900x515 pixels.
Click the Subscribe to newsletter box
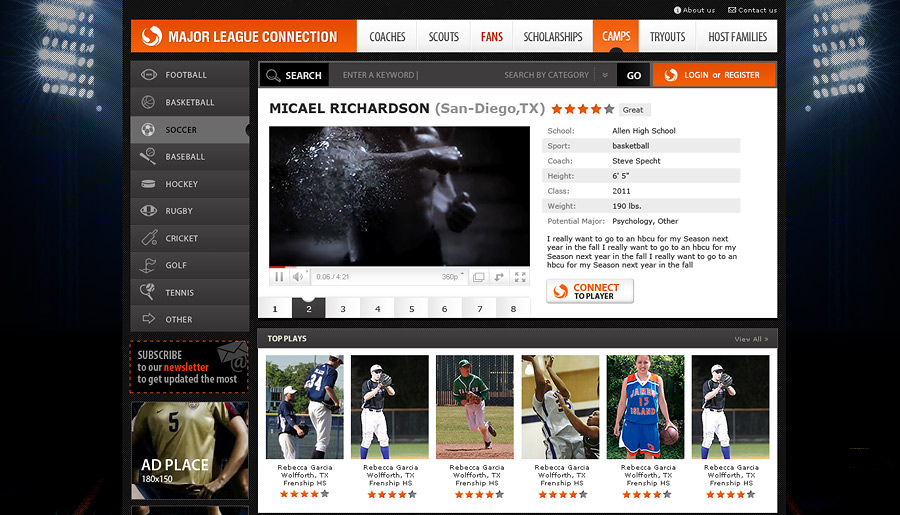189,367
